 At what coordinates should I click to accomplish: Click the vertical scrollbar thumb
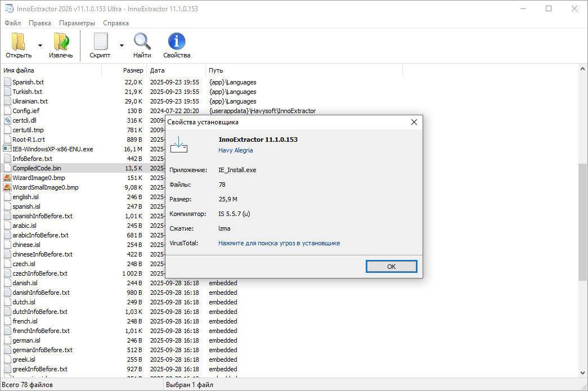pyautogui.click(x=582, y=222)
